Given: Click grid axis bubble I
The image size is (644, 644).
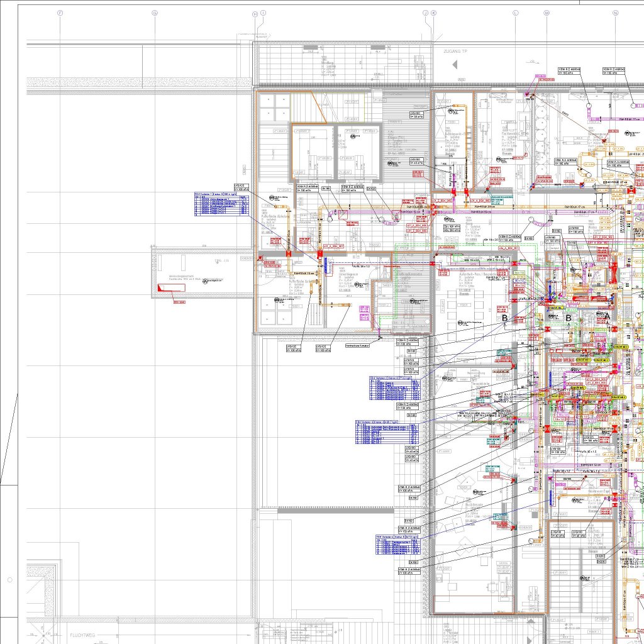Looking at the screenshot, I should coord(263,13).
